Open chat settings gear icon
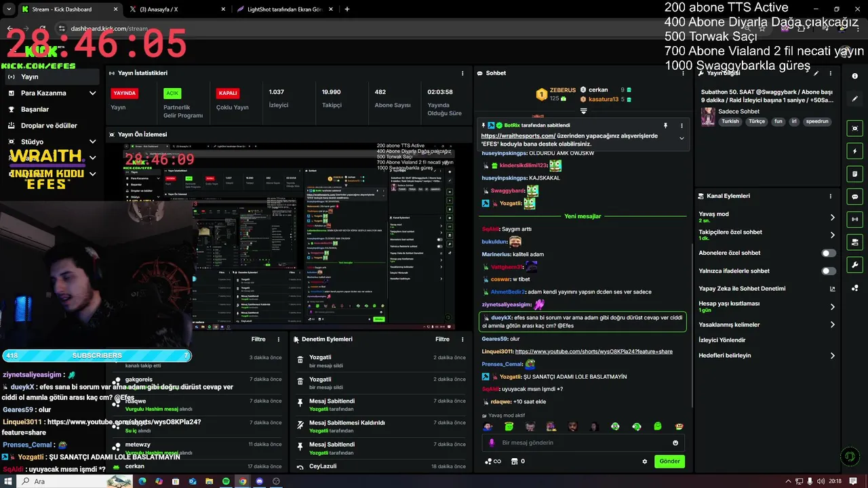This screenshot has width=868, height=488. tap(645, 462)
